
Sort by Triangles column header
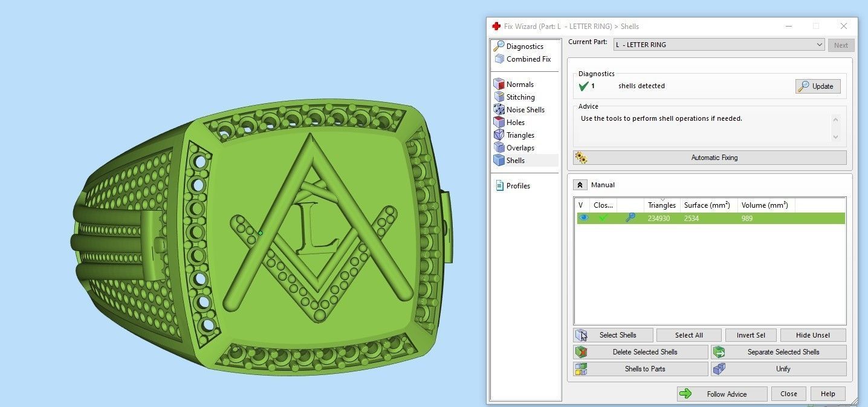pos(662,205)
